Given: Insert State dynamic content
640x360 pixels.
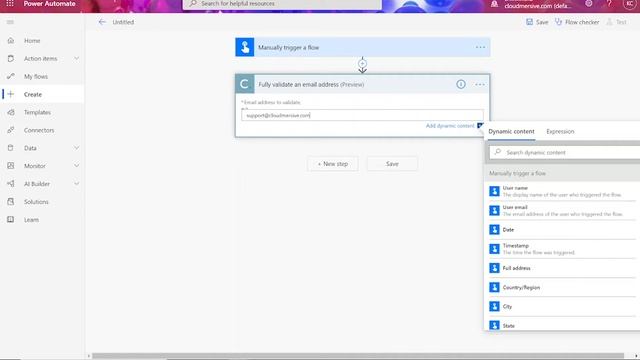Looking at the screenshot, I should pos(562,325).
